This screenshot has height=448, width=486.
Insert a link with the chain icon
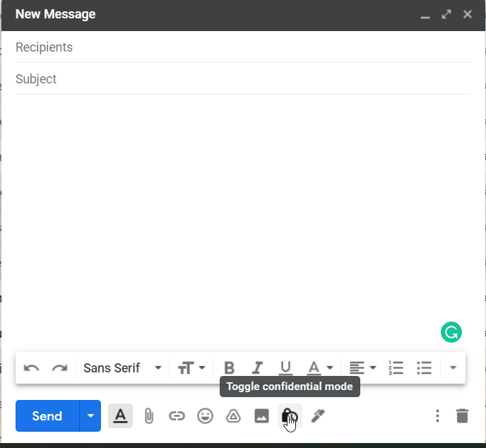(x=177, y=415)
